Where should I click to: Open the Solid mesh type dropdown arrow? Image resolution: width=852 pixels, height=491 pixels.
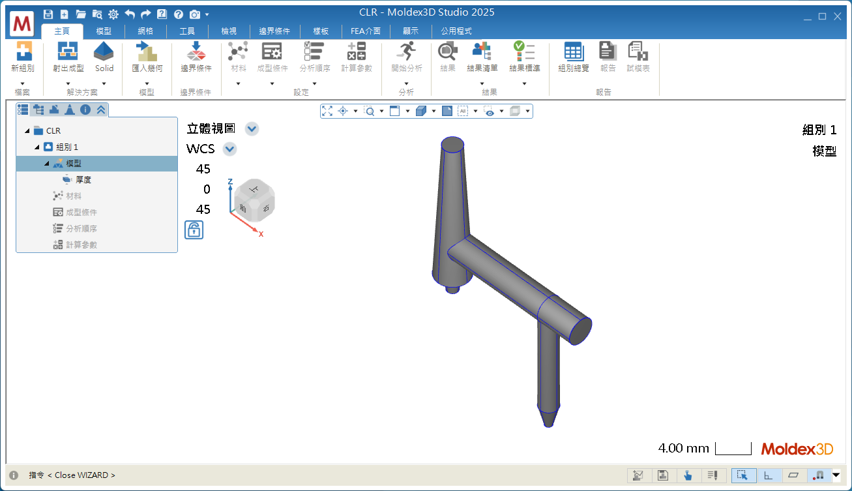[104, 83]
